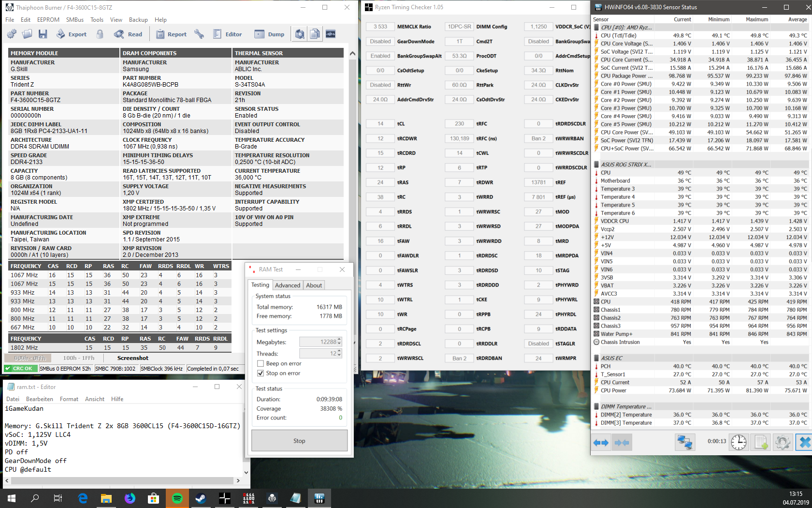Click the HWiNFO expand arrows icon
Image resolution: width=812 pixels, height=508 pixels.
601,443
